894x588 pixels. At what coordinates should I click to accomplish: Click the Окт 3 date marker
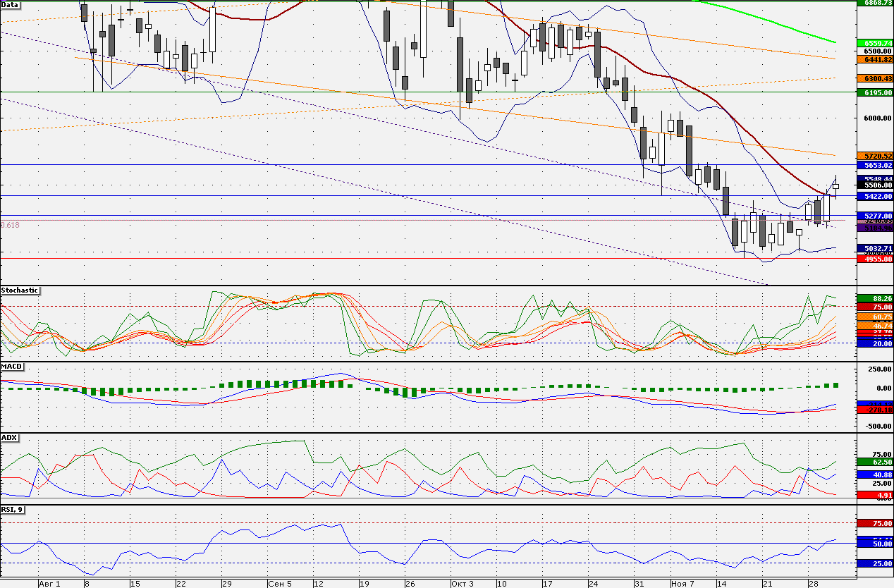click(x=463, y=584)
